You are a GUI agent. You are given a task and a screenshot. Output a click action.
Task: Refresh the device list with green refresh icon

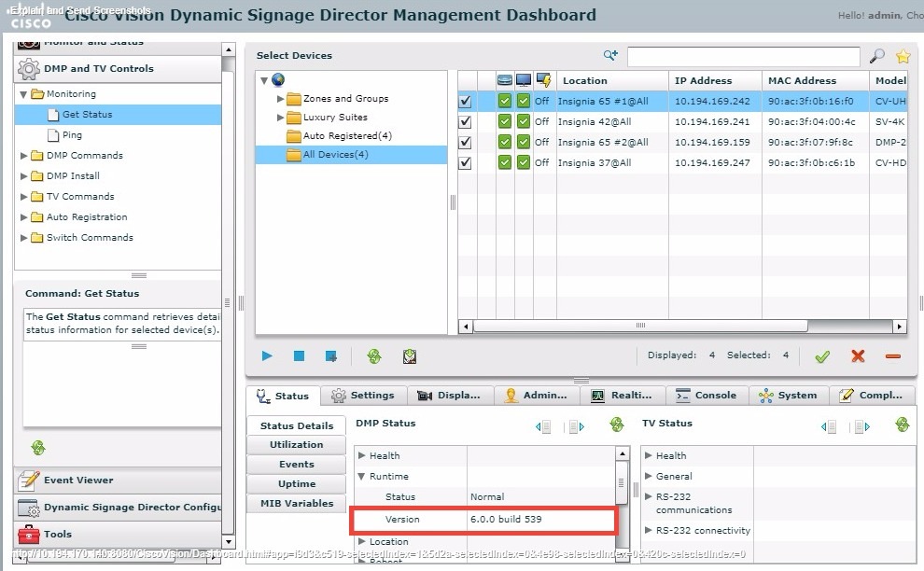[374, 355]
